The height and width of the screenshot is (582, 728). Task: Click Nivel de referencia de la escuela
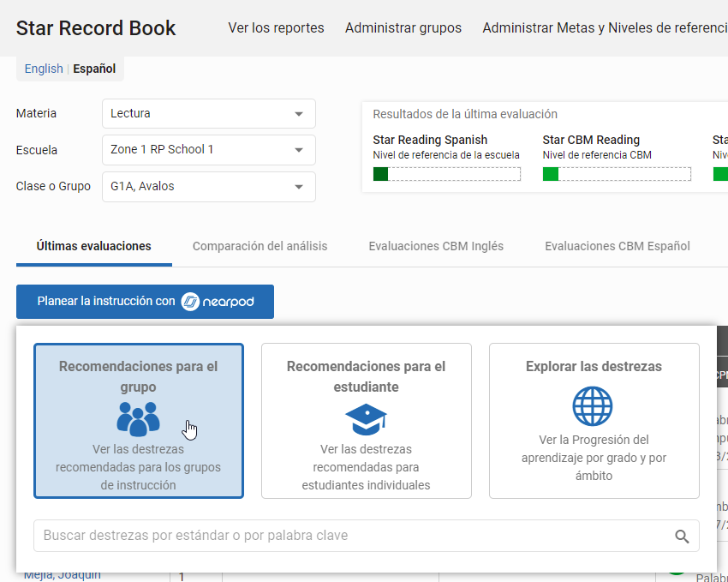446,155
